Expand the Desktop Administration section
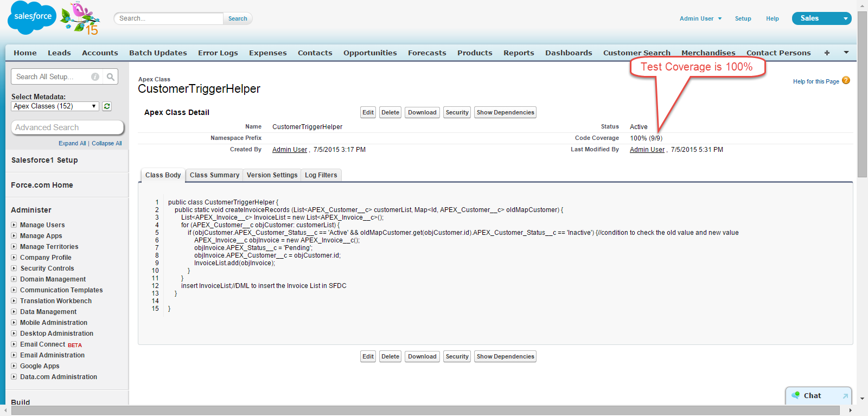 [14, 333]
